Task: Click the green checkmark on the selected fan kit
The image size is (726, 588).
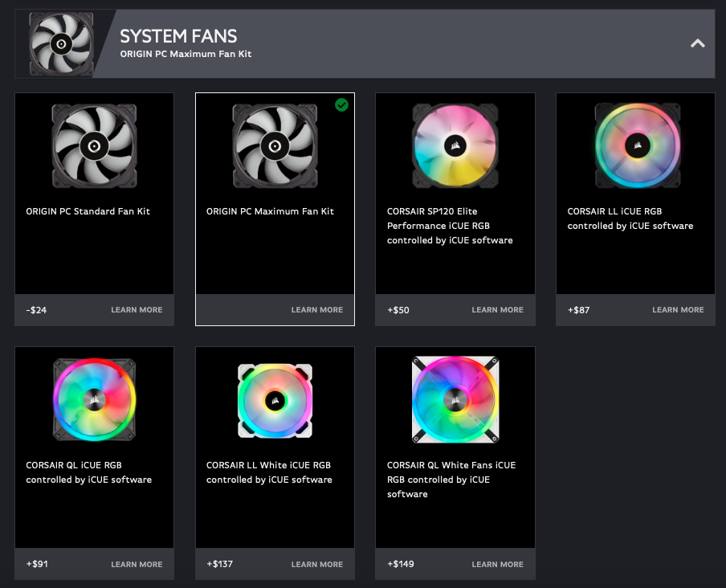Action: coord(342,104)
